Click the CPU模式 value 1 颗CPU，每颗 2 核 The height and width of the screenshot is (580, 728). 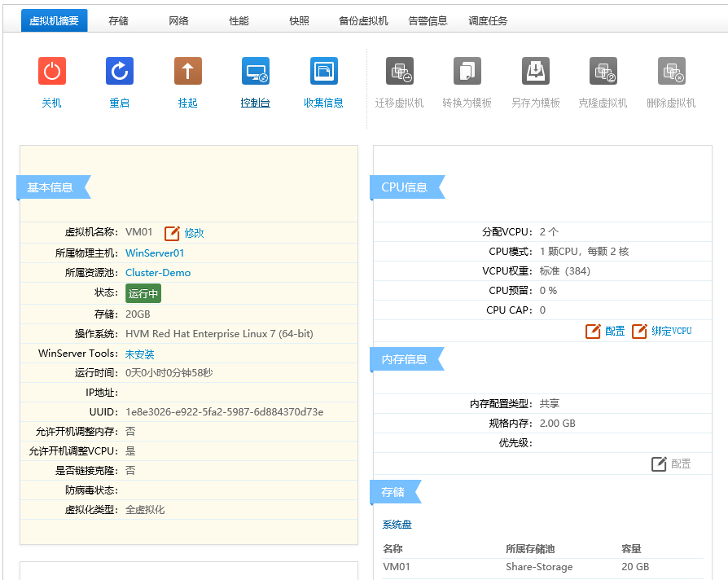tap(584, 252)
